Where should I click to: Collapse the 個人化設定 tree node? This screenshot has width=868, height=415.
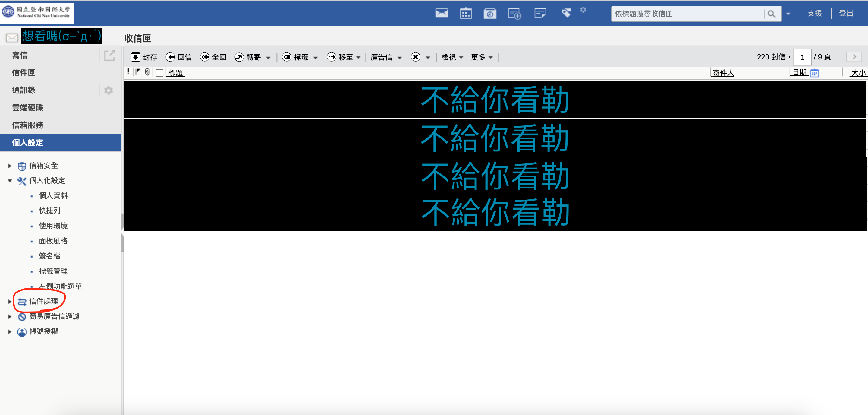10,181
